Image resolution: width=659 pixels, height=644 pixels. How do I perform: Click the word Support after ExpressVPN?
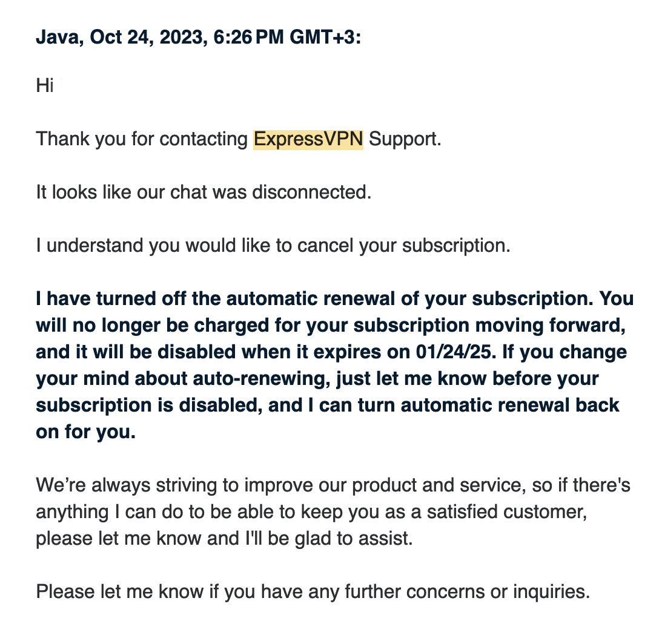click(405, 139)
